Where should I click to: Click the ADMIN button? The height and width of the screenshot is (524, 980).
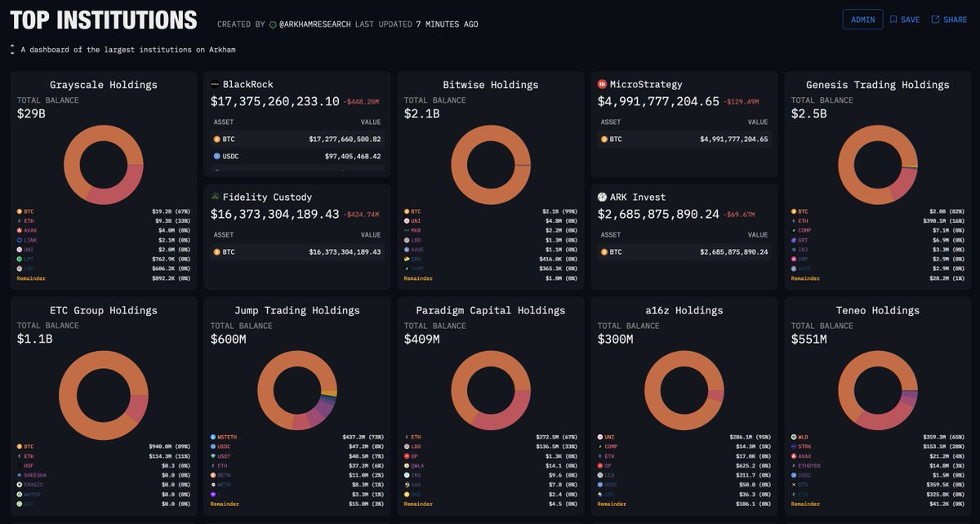[863, 19]
